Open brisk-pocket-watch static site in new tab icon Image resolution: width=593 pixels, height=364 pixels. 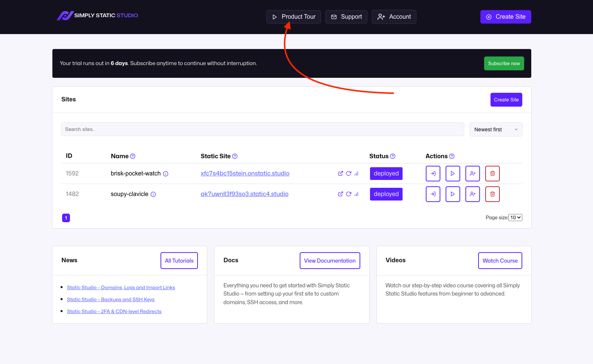[x=340, y=174]
